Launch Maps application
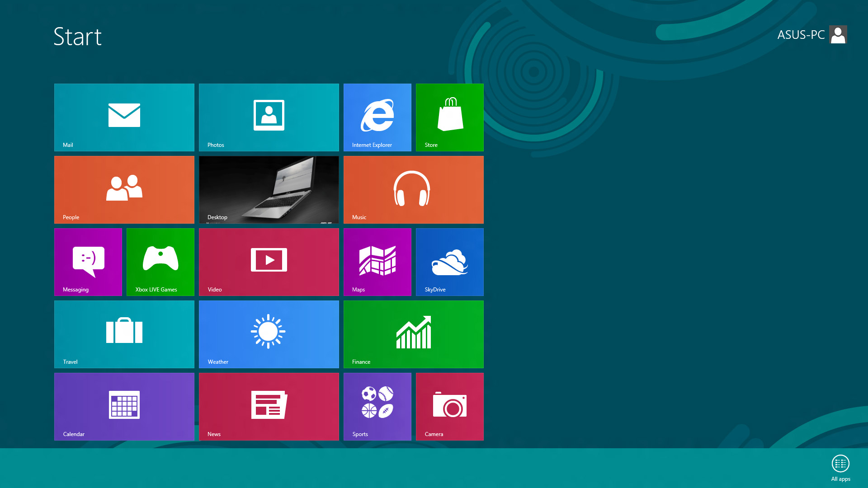Image resolution: width=868 pixels, height=488 pixels. (377, 262)
